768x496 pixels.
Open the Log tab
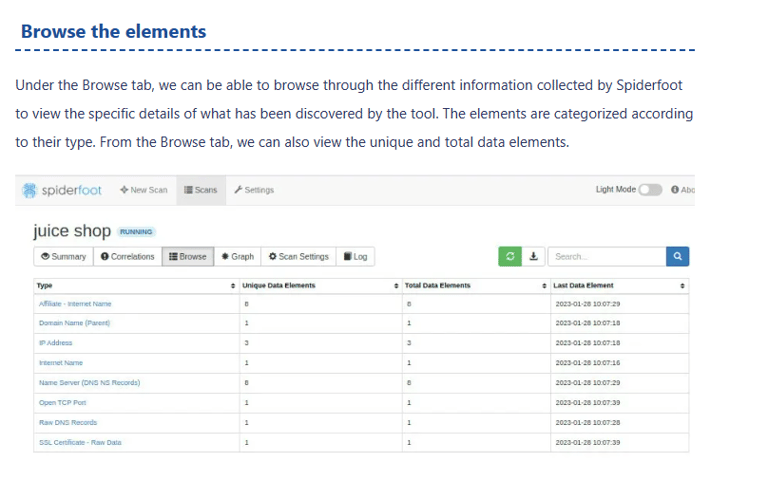[x=356, y=257]
